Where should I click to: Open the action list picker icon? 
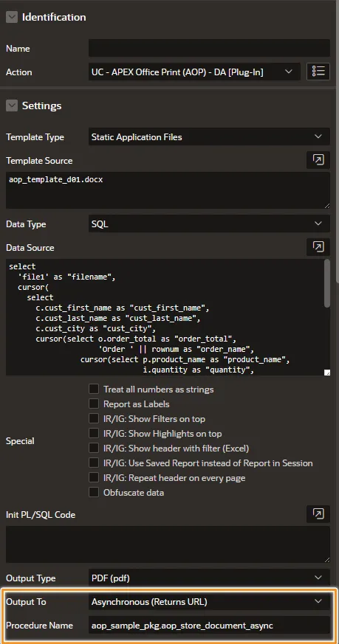tap(318, 72)
